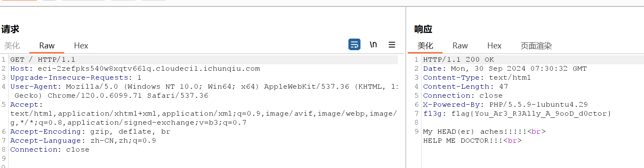Open request panel hamburger options menu
The width and height of the screenshot is (644, 168).
click(x=392, y=45)
